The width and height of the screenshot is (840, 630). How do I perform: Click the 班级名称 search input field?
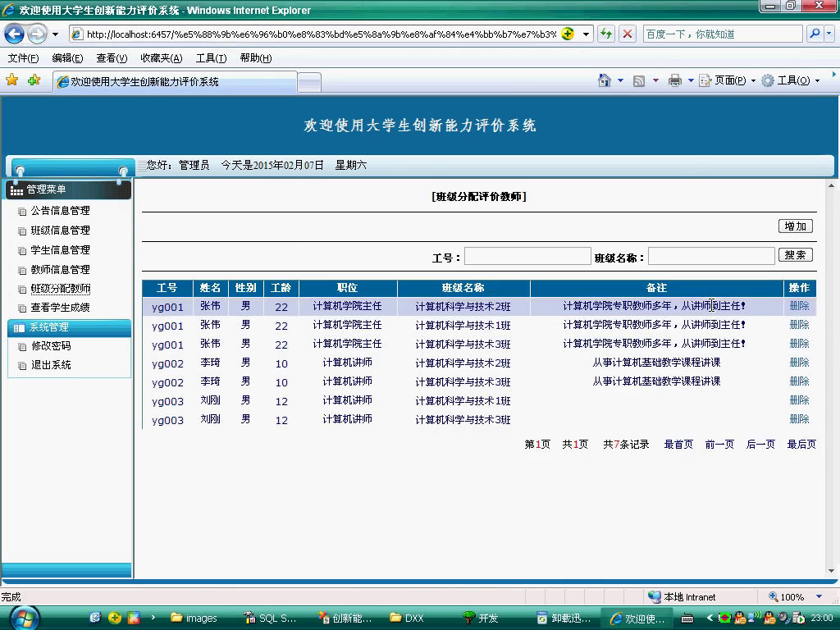point(711,256)
